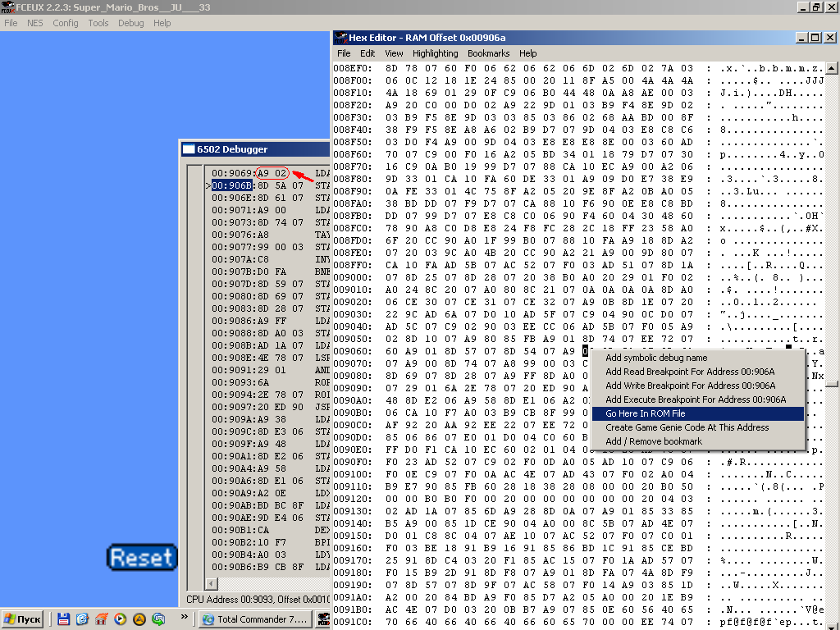This screenshot has width=840, height=630.
Task: Click first byte A9 in row 008F20
Action: (x=391, y=106)
